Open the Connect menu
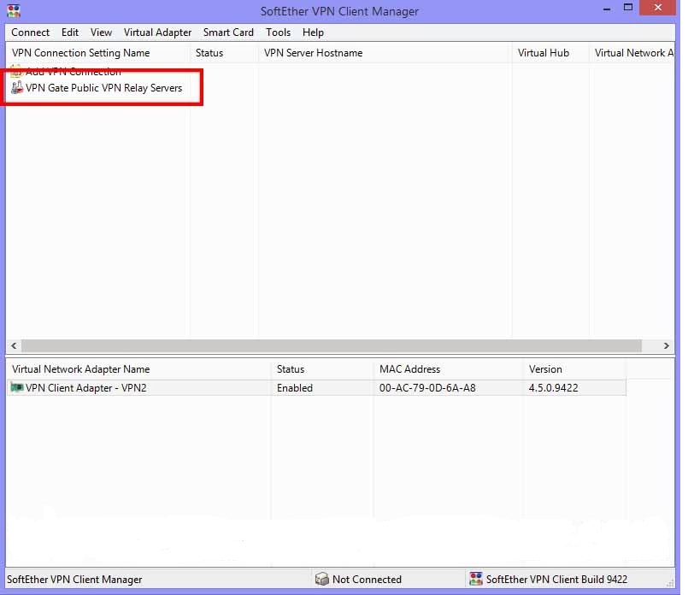 click(x=31, y=32)
